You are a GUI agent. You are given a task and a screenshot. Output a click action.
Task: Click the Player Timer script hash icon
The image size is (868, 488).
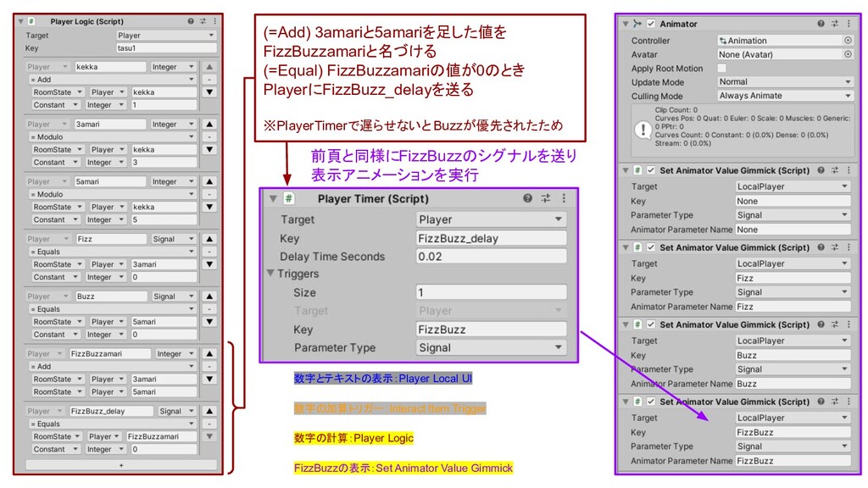[288, 198]
